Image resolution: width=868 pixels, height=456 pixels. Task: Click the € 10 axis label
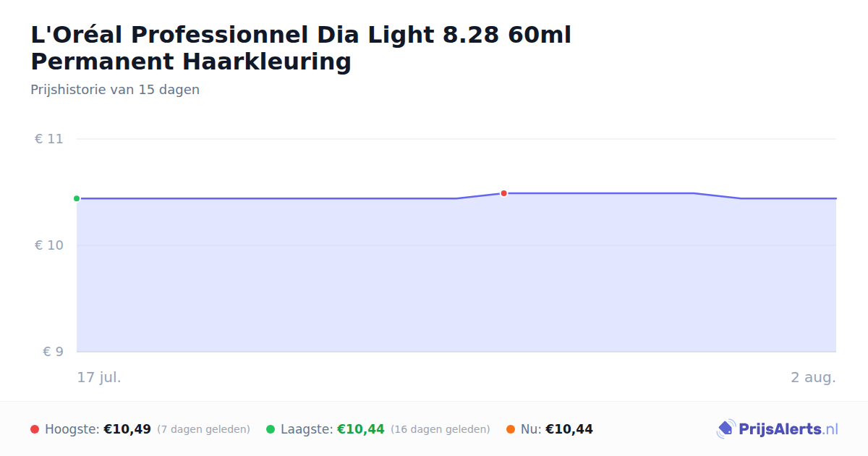[48, 245]
